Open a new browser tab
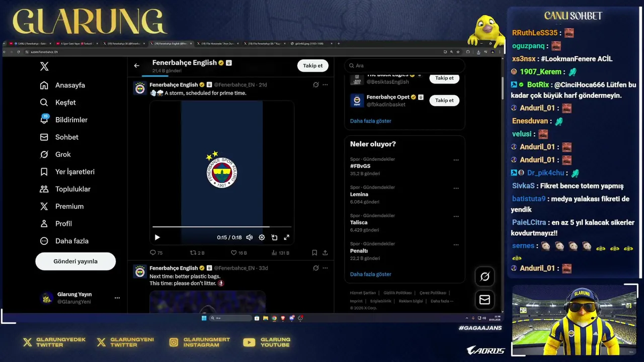 (x=339, y=44)
